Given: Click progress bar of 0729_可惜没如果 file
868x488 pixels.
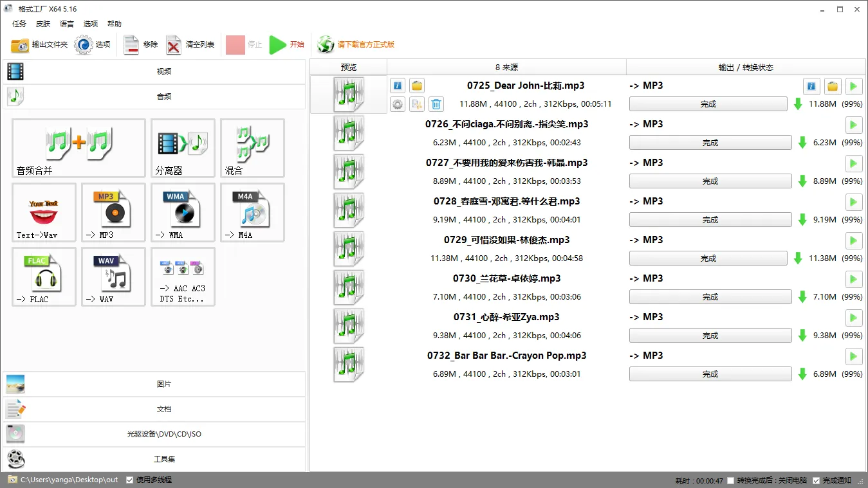Looking at the screenshot, I should pos(708,258).
